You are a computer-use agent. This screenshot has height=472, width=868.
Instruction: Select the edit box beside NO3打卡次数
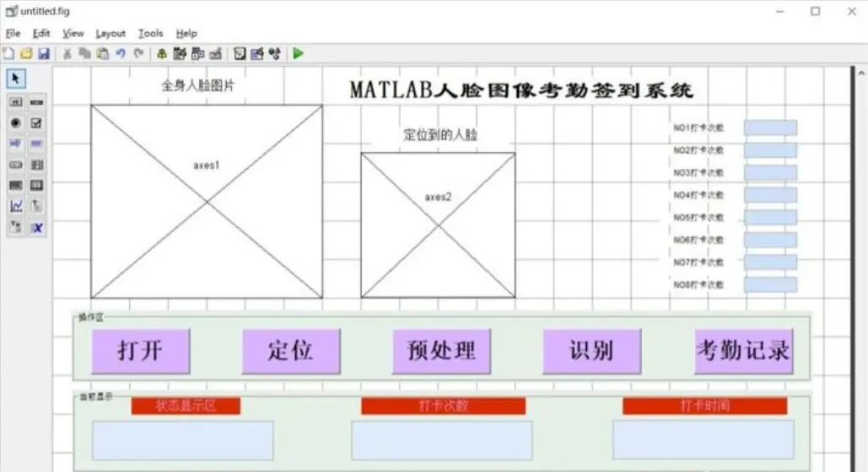click(771, 173)
